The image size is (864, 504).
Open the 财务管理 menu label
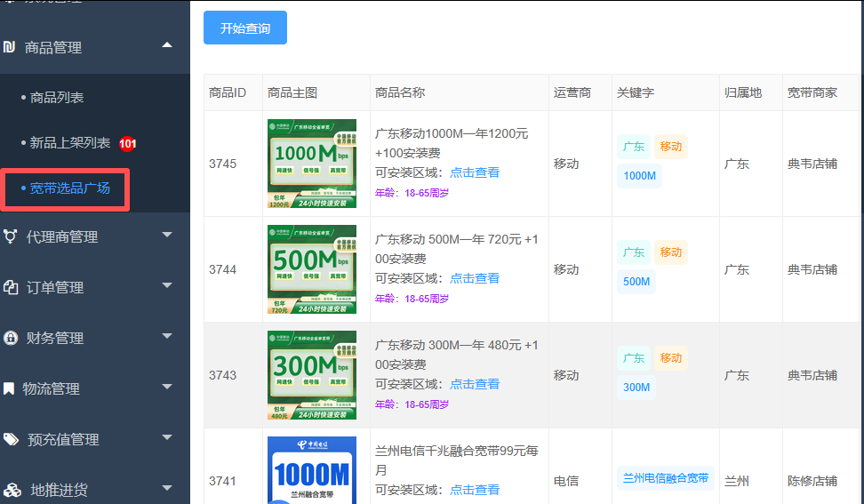pyautogui.click(x=55, y=338)
